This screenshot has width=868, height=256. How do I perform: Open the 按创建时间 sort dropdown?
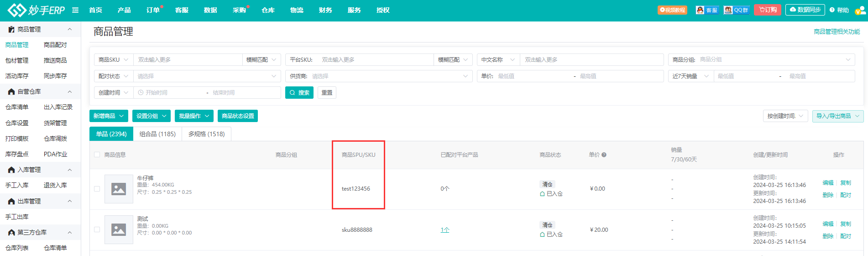785,116
